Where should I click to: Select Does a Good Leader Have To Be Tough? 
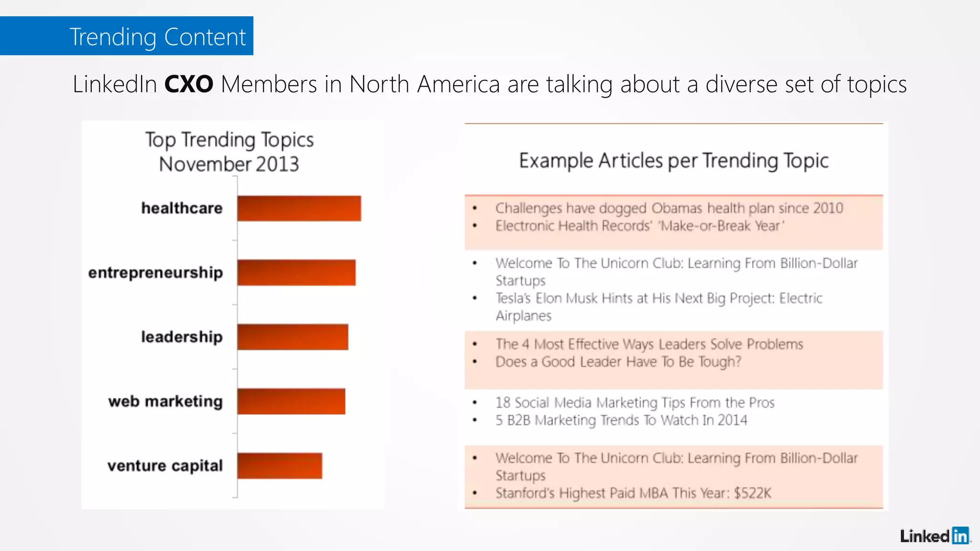click(618, 362)
